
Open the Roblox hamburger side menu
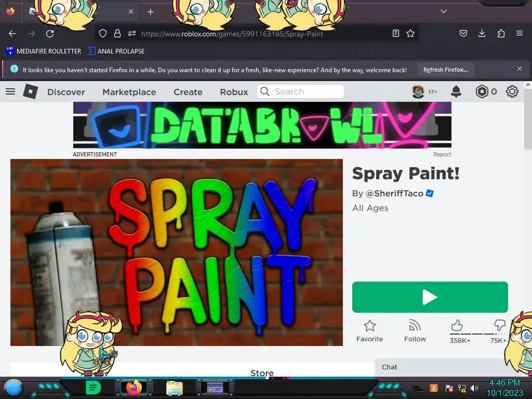10,91
